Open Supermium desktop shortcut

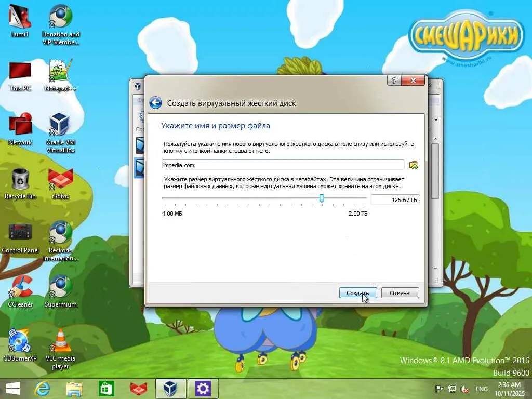click(60, 291)
